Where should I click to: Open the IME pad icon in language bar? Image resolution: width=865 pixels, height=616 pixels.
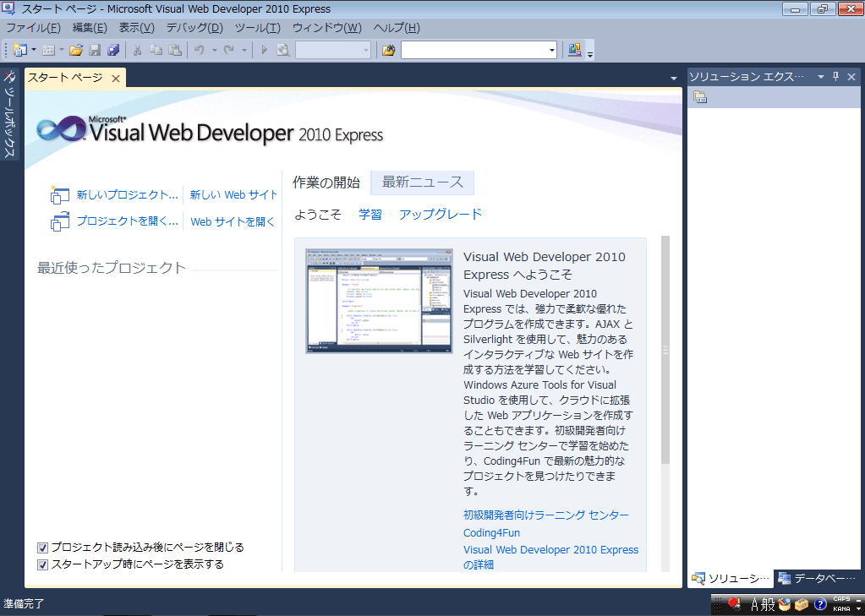pos(784,604)
